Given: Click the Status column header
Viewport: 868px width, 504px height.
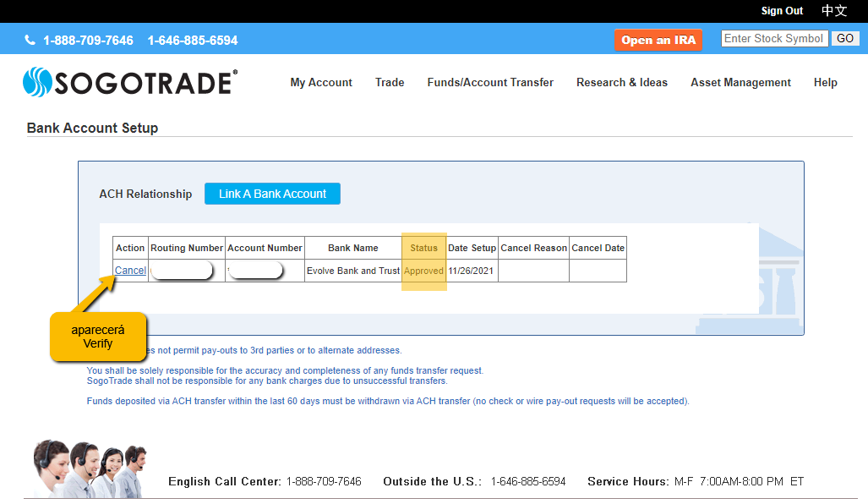Looking at the screenshot, I should [x=423, y=248].
